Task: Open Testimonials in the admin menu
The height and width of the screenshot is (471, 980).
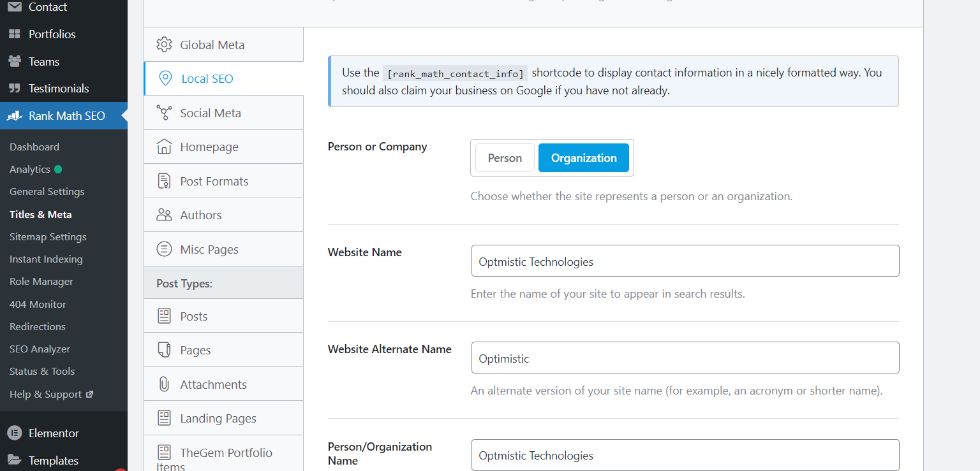Action: coord(59,89)
